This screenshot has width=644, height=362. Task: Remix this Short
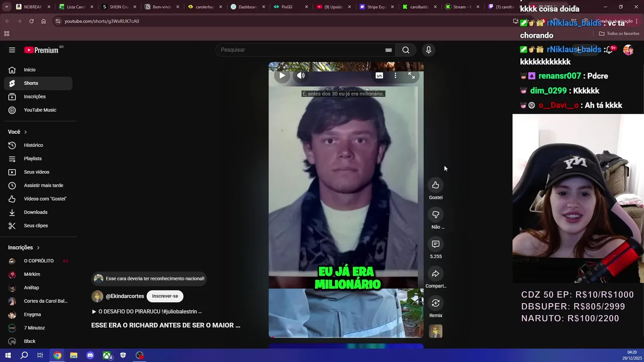click(x=436, y=303)
